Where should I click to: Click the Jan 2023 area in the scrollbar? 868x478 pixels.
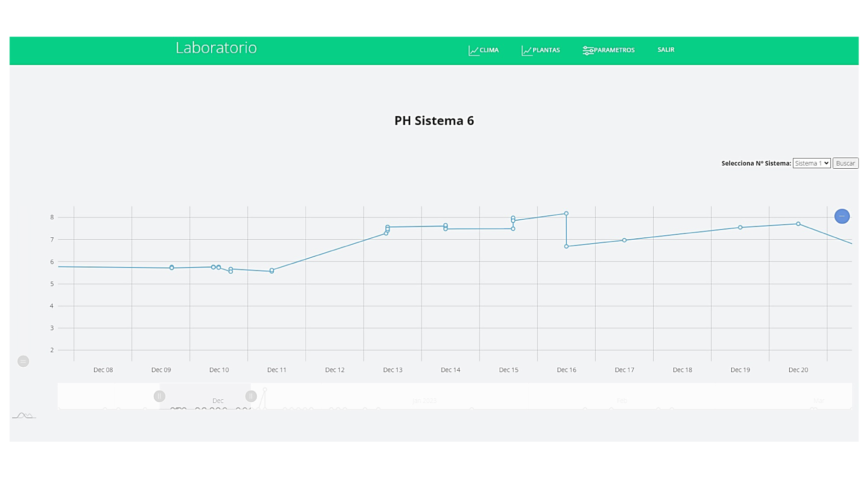click(x=424, y=400)
